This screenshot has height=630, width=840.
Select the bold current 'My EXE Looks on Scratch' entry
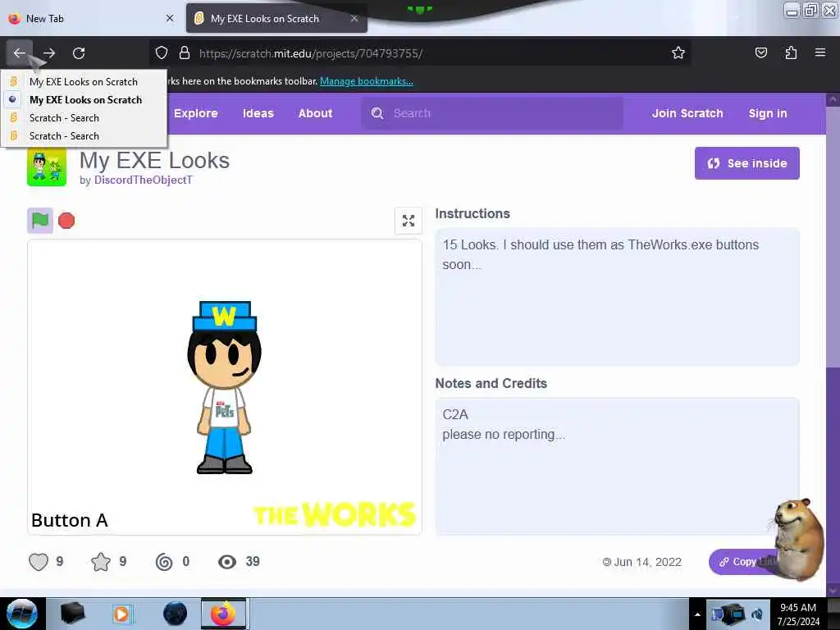pyautogui.click(x=85, y=99)
